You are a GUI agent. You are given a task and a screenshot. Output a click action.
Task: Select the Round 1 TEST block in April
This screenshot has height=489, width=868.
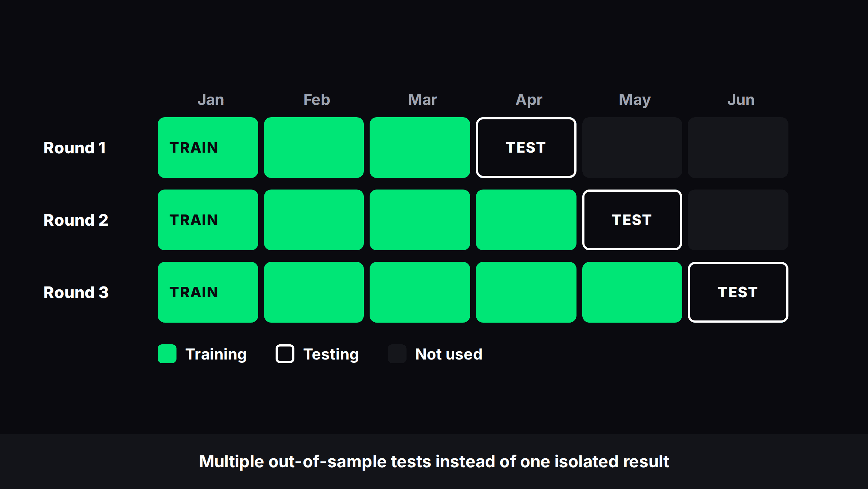pos(526,148)
